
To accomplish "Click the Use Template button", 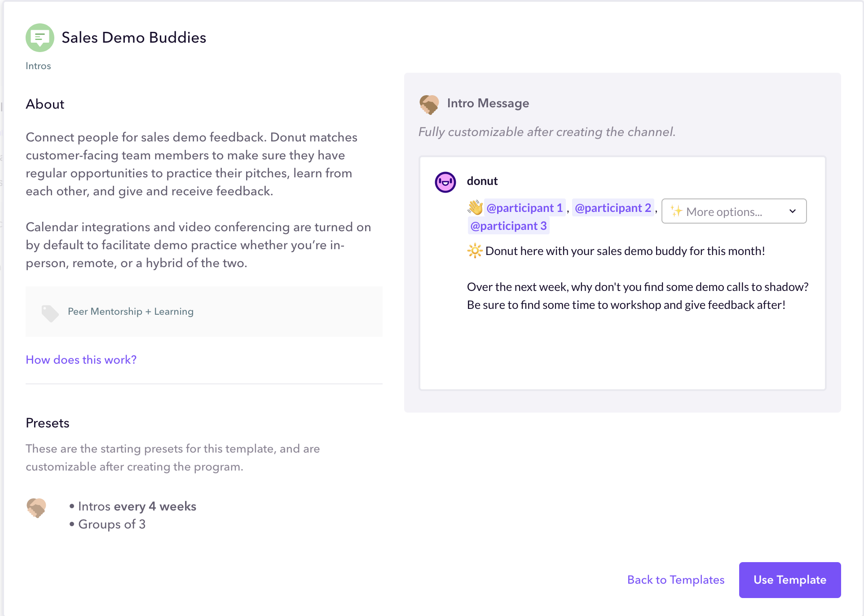I will (x=790, y=580).
